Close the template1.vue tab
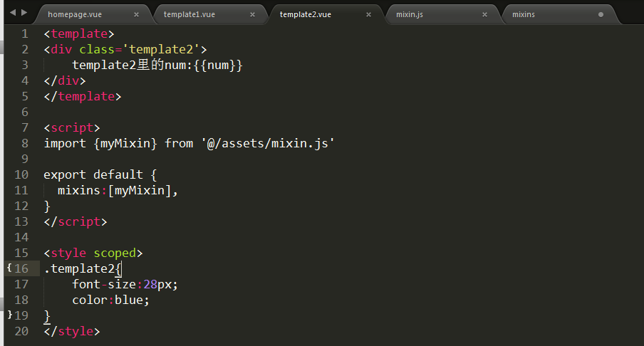Screen dimensions: 644x346 coord(253,14)
